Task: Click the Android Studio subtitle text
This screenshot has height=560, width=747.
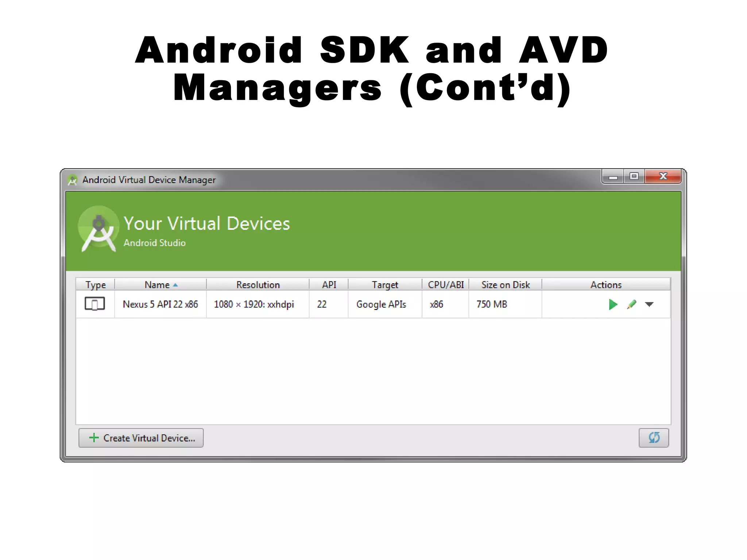Action: click(155, 243)
